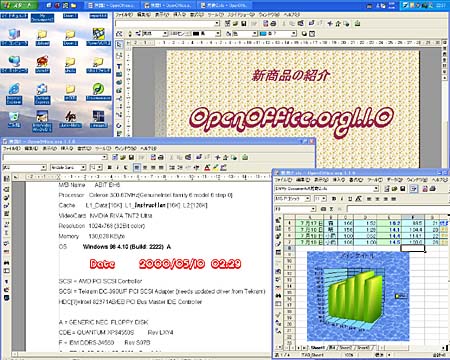The width and height of the screenshot is (450, 360).
Task: Click the blue fill color swatch in Impress
Action: coord(263,33)
